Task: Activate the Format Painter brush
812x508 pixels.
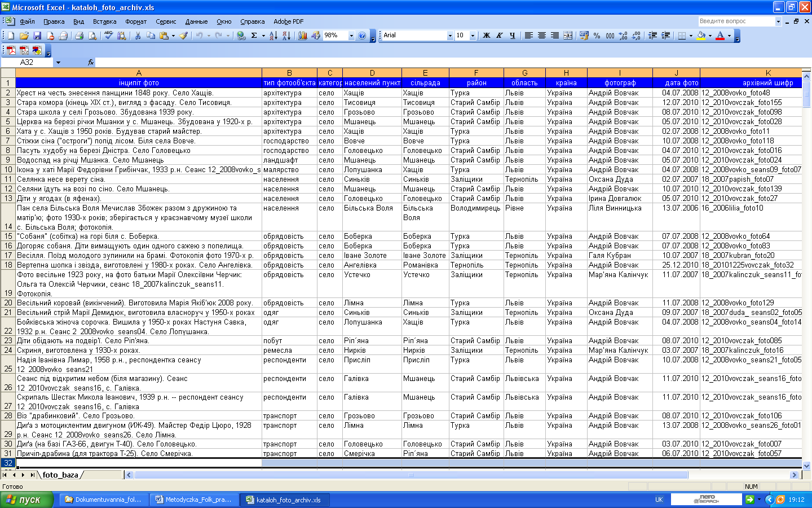Action: click(184, 36)
